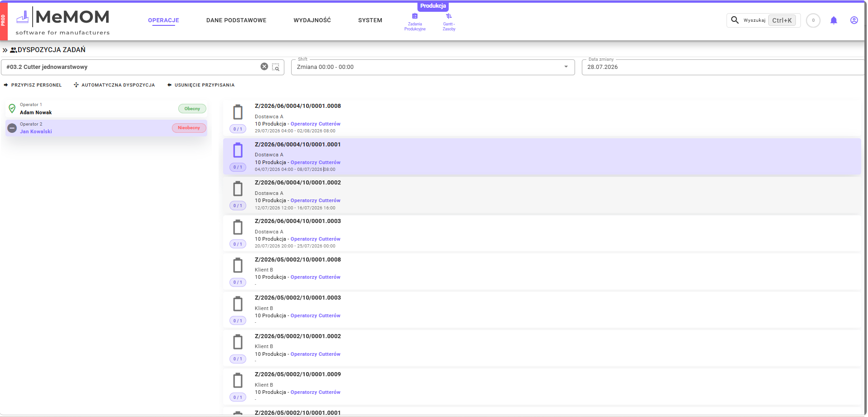Click clipboard icon of task 10/0001.0008 Dostawca A
This screenshot has height=417, width=868.
pyautogui.click(x=238, y=112)
